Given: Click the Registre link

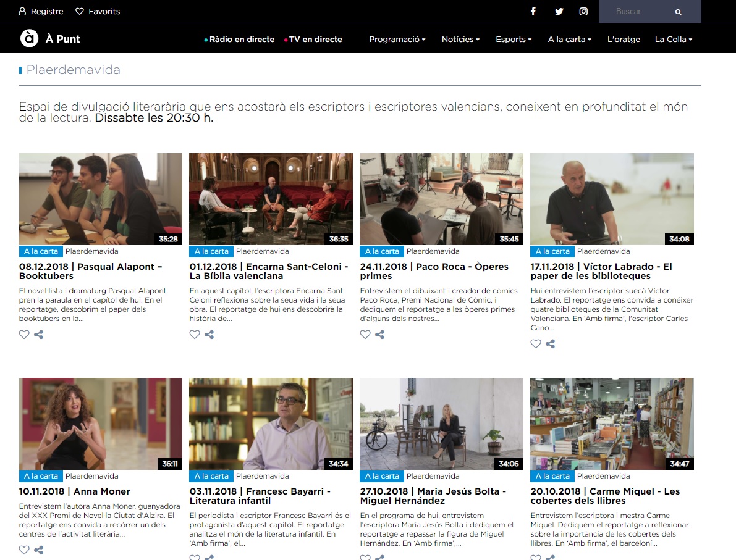Looking at the screenshot, I should 47,11.
